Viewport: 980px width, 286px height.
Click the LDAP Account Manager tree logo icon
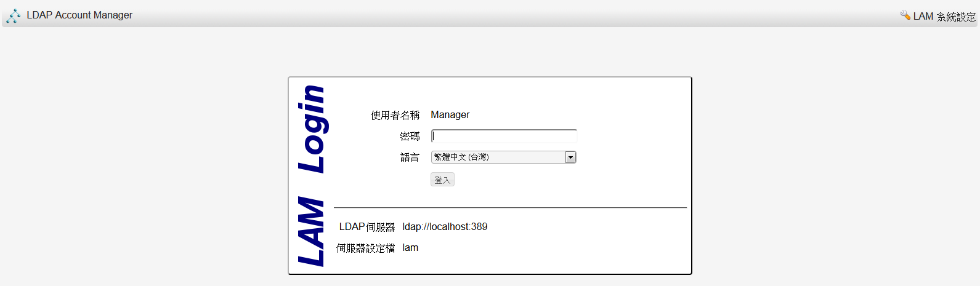coord(14,16)
